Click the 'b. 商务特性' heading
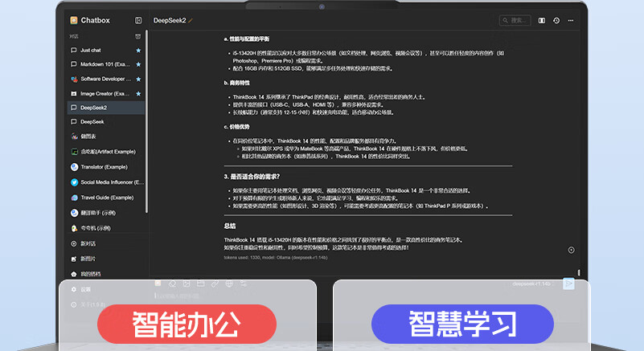The width and height of the screenshot is (644, 351). coord(237,83)
